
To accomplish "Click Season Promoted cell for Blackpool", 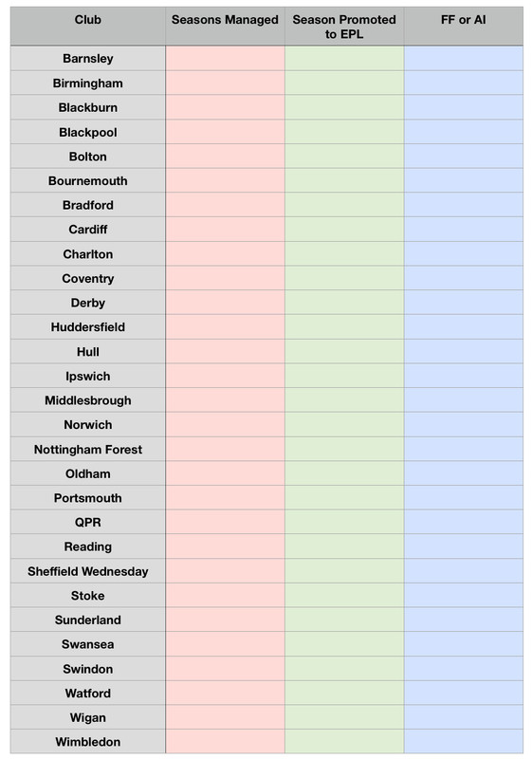I will point(344,132).
